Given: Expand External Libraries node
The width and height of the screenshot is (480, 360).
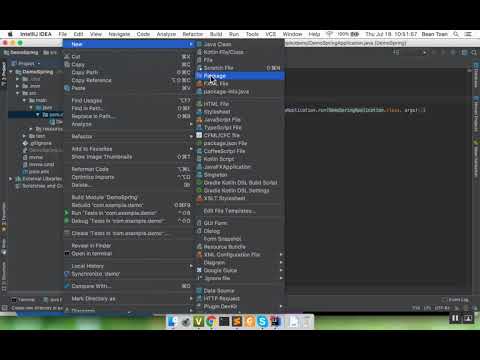Looking at the screenshot, I should tap(11, 179).
